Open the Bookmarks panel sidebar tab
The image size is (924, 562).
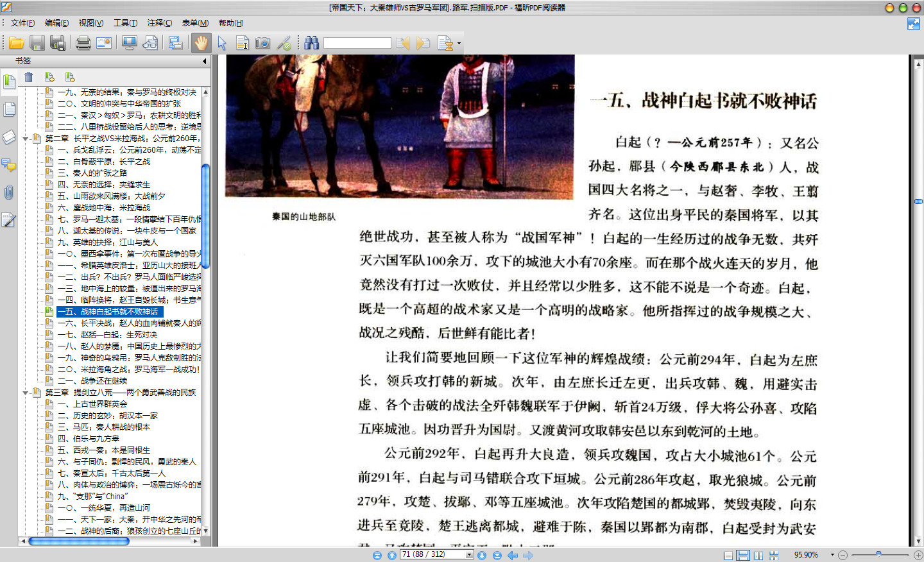[x=9, y=82]
